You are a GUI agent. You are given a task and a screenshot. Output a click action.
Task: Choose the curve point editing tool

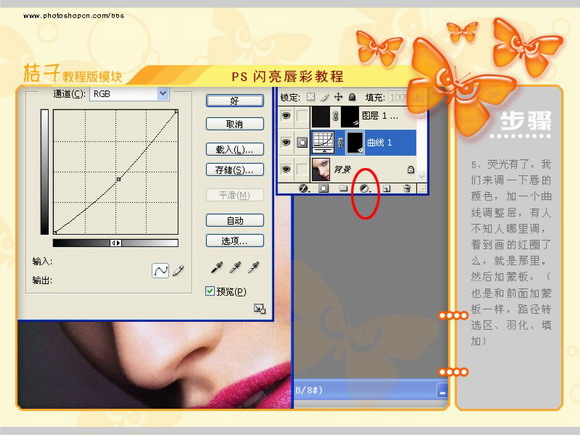(161, 271)
